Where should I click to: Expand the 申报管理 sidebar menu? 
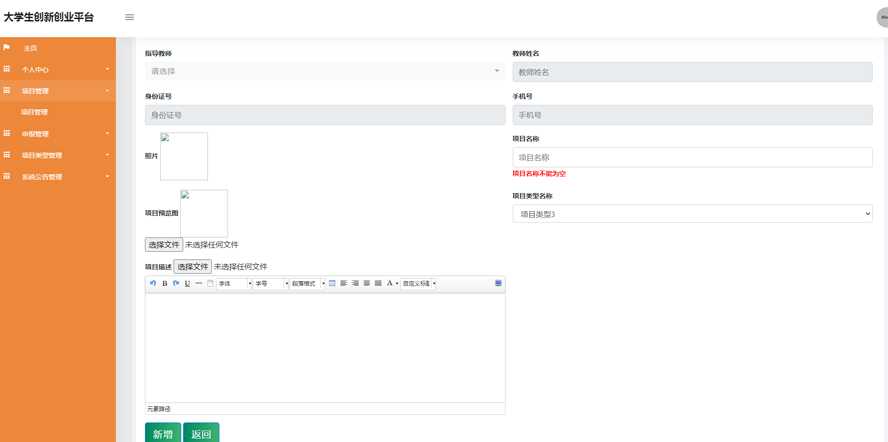[58, 134]
